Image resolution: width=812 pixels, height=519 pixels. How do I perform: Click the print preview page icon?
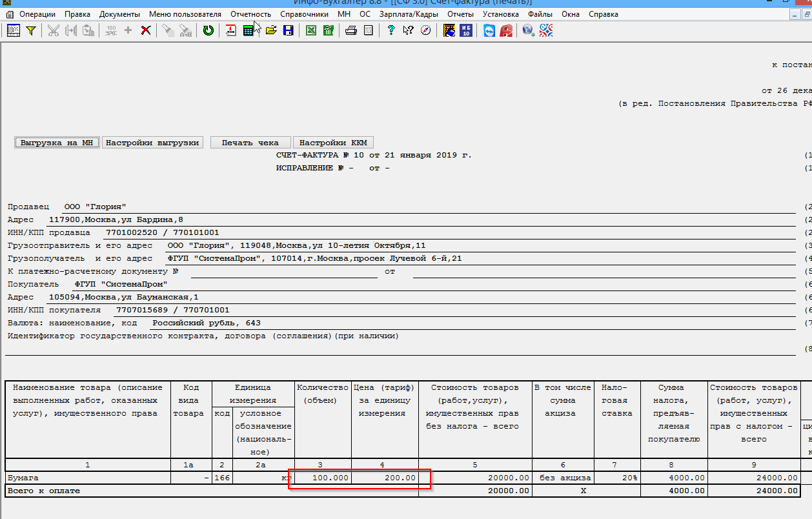click(x=368, y=30)
